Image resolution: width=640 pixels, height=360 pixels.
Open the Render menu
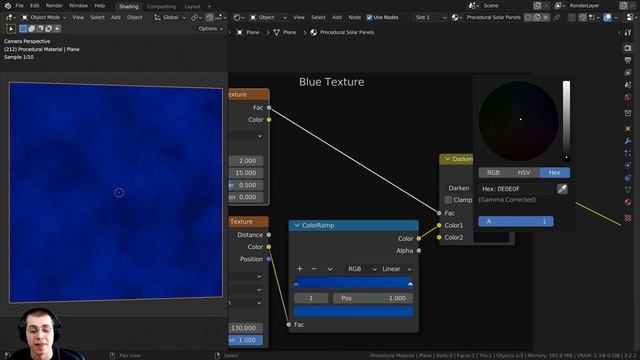tap(54, 6)
